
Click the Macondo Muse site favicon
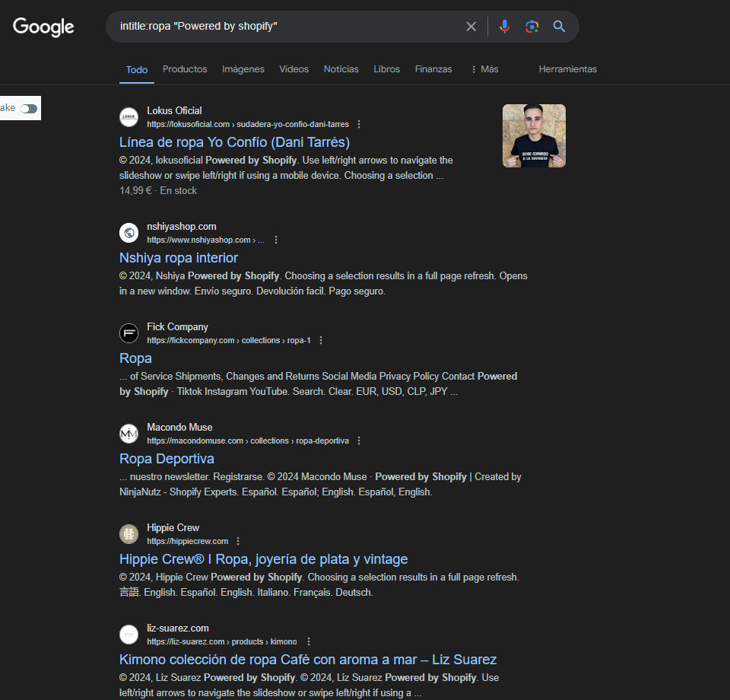129,434
